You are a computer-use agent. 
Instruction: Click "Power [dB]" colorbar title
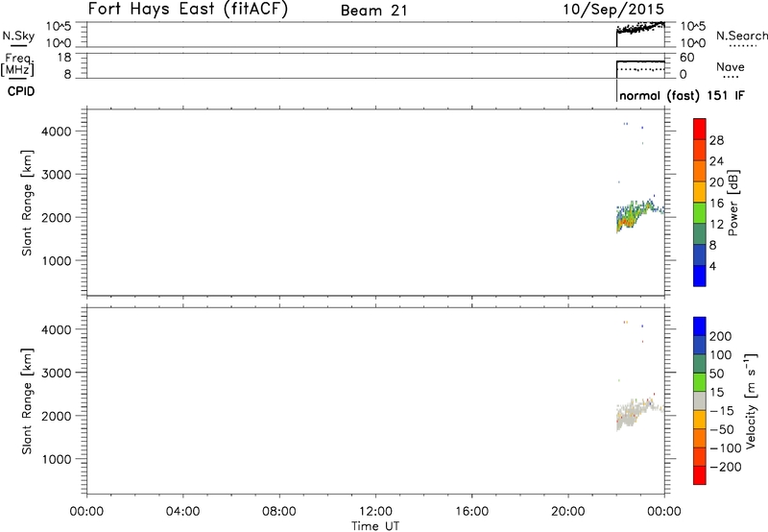732,203
